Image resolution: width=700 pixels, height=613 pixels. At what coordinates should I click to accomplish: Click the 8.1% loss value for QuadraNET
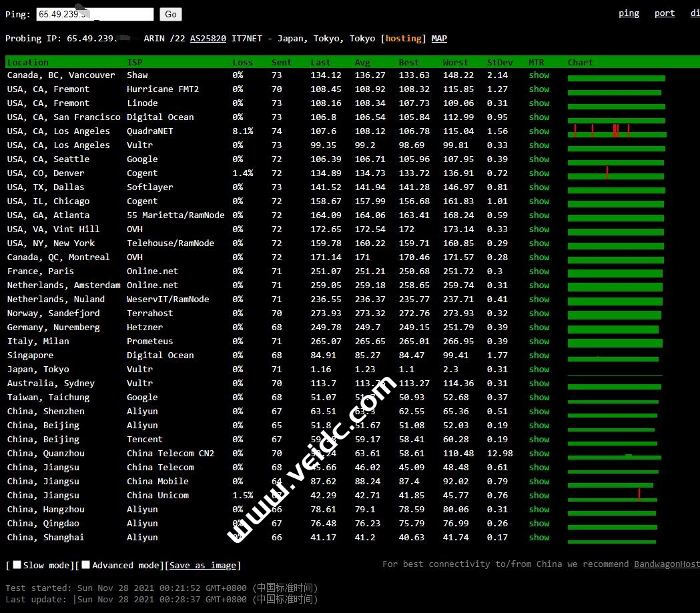242,131
